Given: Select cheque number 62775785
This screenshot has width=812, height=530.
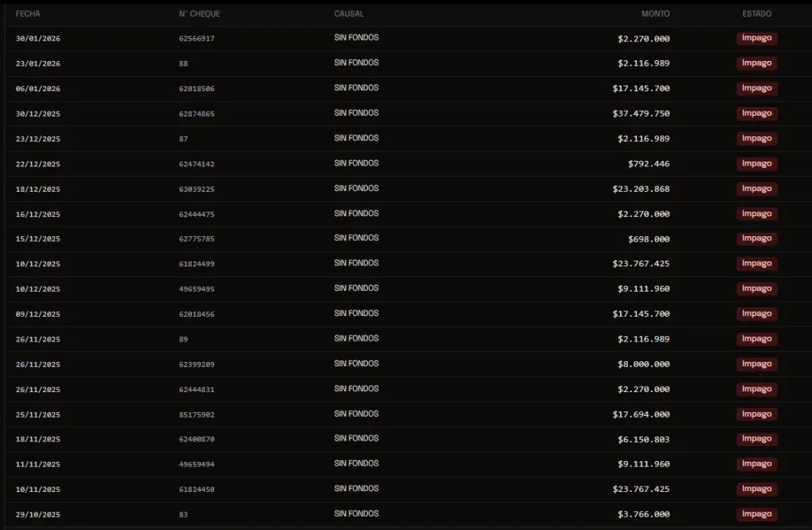Looking at the screenshot, I should (x=197, y=239).
